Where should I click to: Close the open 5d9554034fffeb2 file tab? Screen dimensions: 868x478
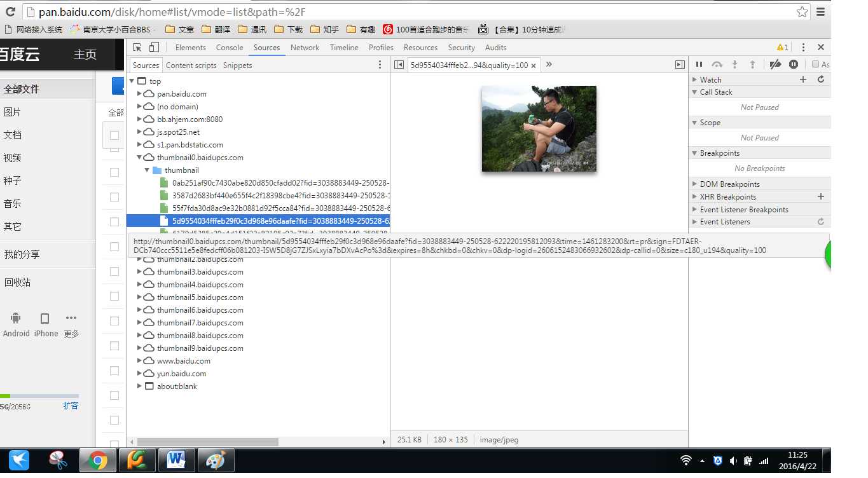pos(534,65)
